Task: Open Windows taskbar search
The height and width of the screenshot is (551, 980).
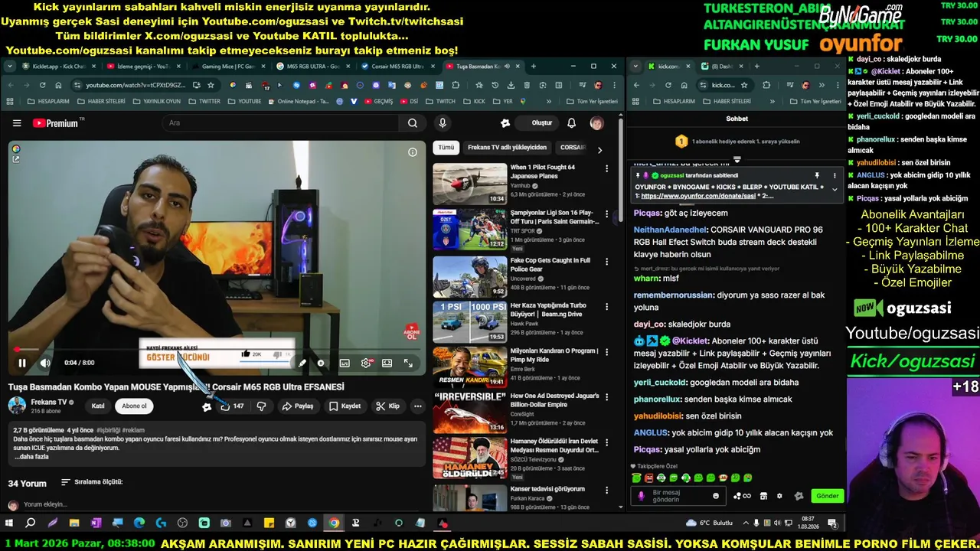Action: pos(31,523)
